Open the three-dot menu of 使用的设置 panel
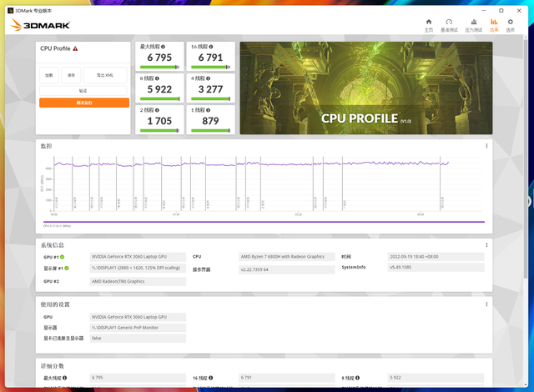 click(x=486, y=304)
